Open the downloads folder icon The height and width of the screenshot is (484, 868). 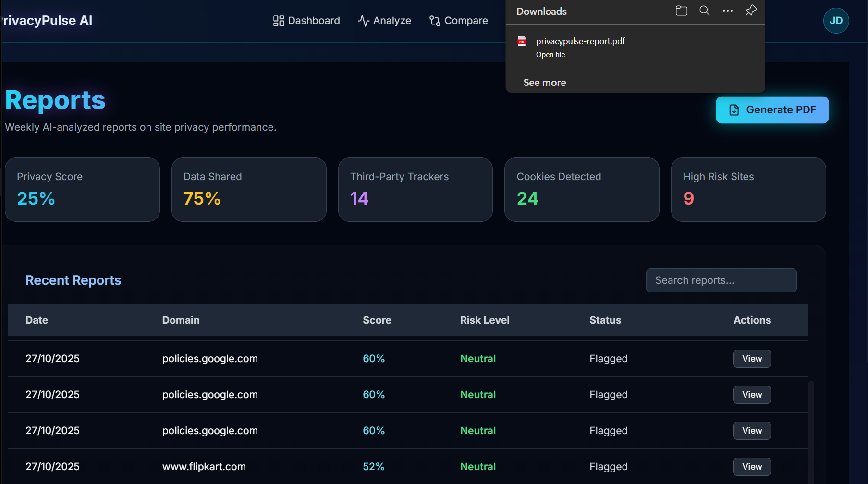(681, 11)
